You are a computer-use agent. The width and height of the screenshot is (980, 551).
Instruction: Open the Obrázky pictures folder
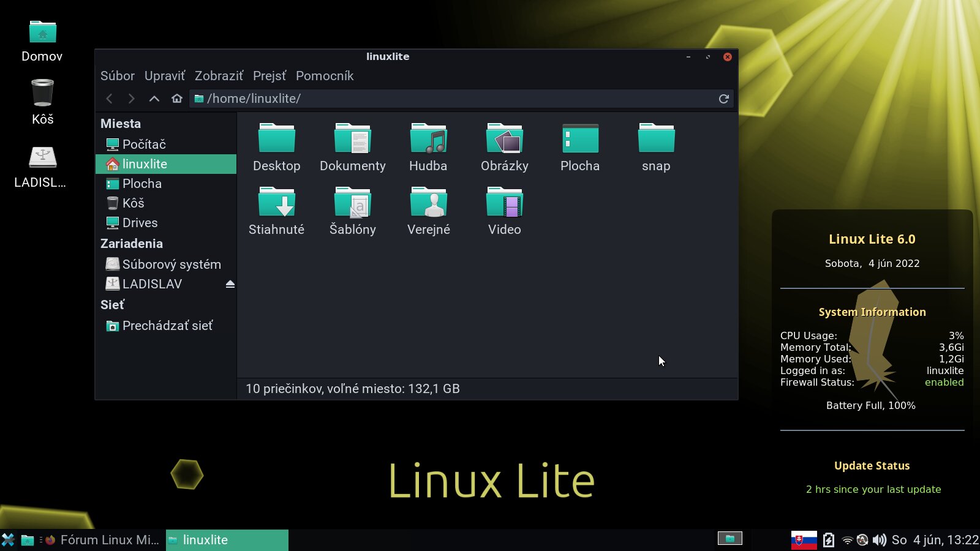click(x=504, y=140)
